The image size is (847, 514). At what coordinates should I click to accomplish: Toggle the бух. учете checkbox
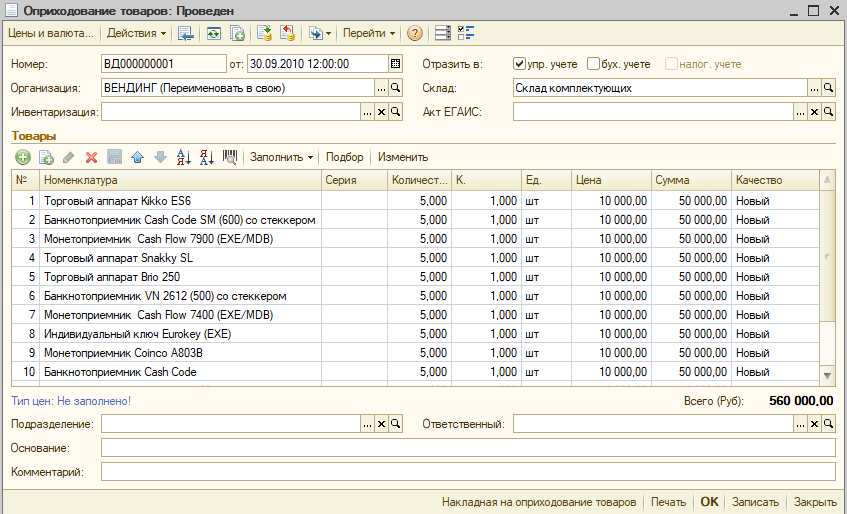tap(593, 64)
